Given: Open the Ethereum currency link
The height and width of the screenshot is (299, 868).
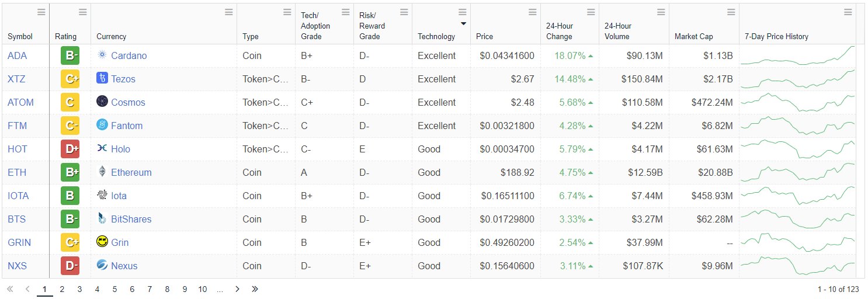Looking at the screenshot, I should pyautogui.click(x=131, y=172).
